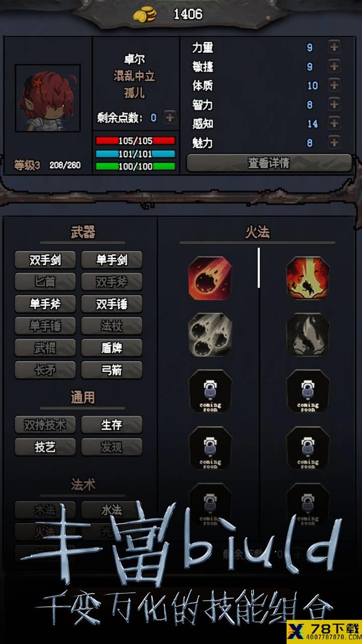This screenshot has width=362, height=644.
Task: Tap the first locked coming soon skill, left column
Action: 210,391
